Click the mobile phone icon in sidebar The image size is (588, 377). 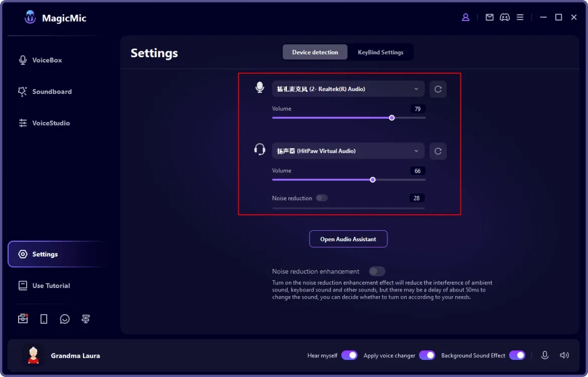44,319
